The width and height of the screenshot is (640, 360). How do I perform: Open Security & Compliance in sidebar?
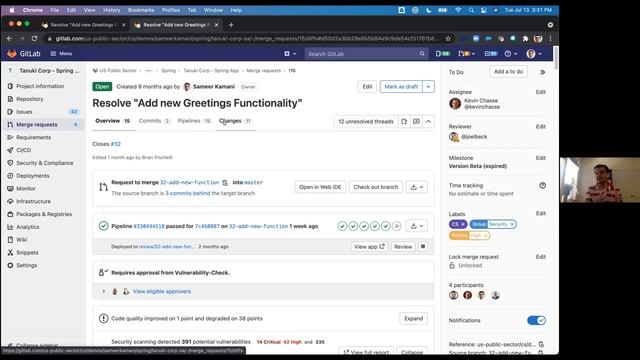(x=44, y=163)
